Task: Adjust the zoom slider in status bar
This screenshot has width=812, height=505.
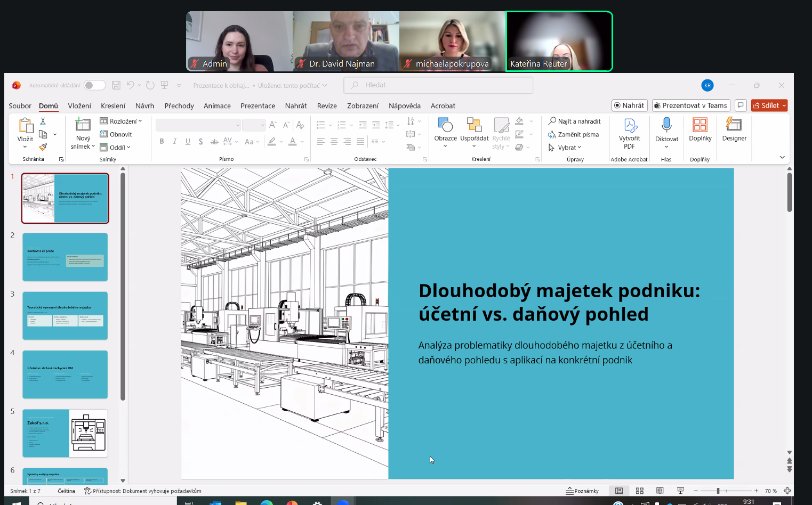Action: (x=718, y=491)
